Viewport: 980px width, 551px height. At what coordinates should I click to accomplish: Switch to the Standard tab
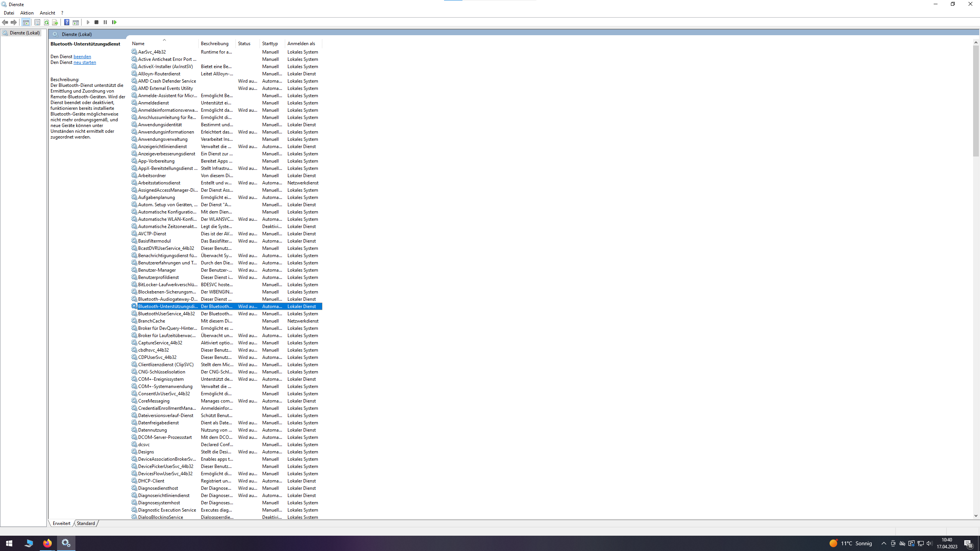(86, 523)
